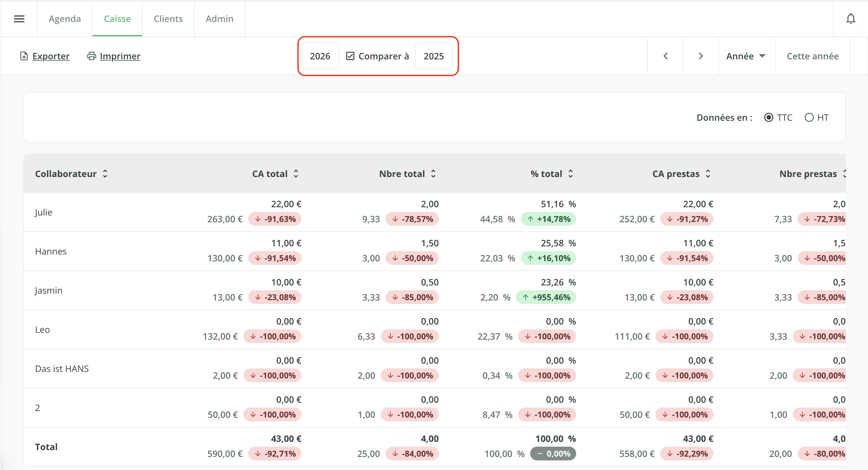Go to previous year arrow
Viewport: 868px width, 470px height.
point(665,56)
